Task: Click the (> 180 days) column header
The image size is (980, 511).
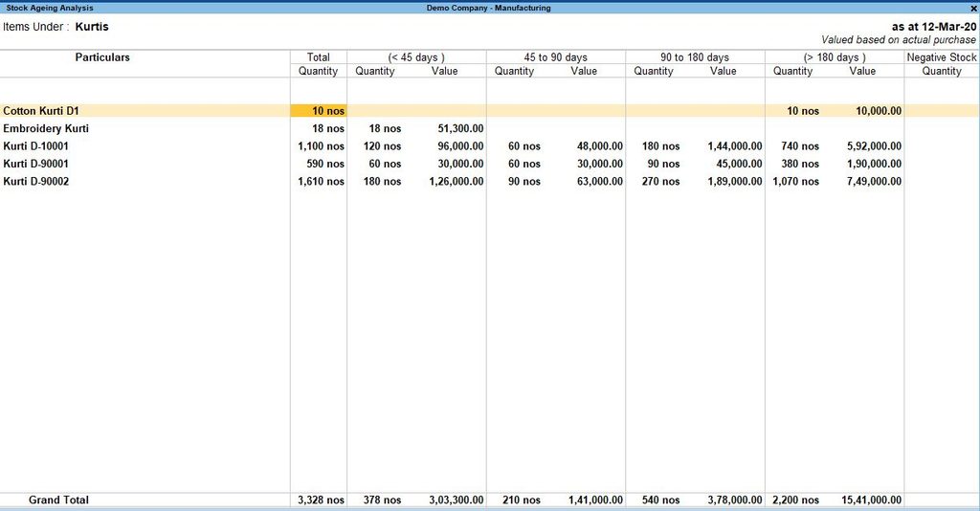Action: click(x=835, y=57)
